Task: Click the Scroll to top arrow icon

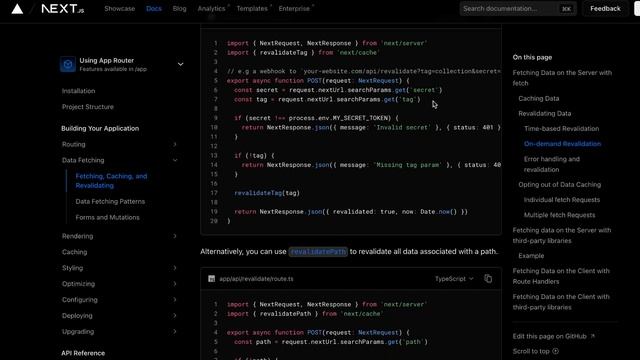Action: [556, 351]
